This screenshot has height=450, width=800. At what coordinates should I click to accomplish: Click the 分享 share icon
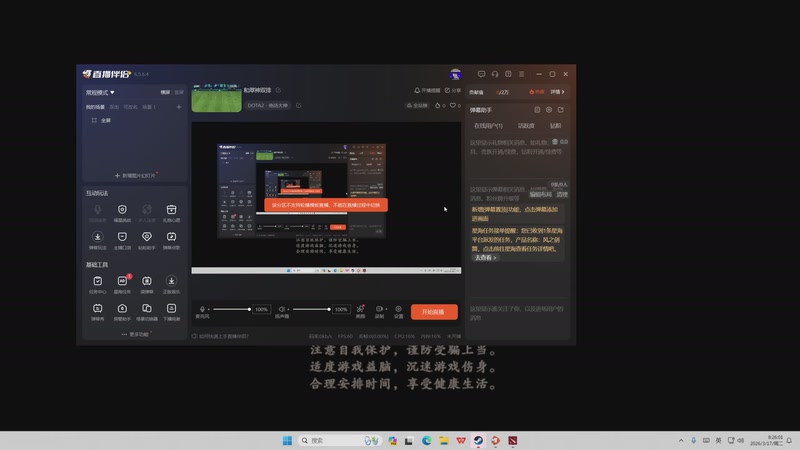[x=447, y=90]
